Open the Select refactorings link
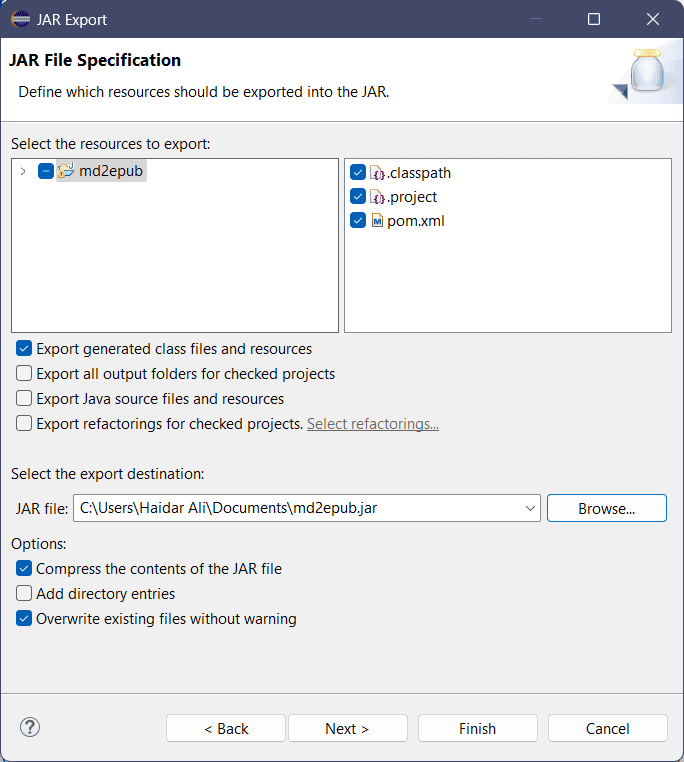Image resolution: width=684 pixels, height=762 pixels. point(372,424)
